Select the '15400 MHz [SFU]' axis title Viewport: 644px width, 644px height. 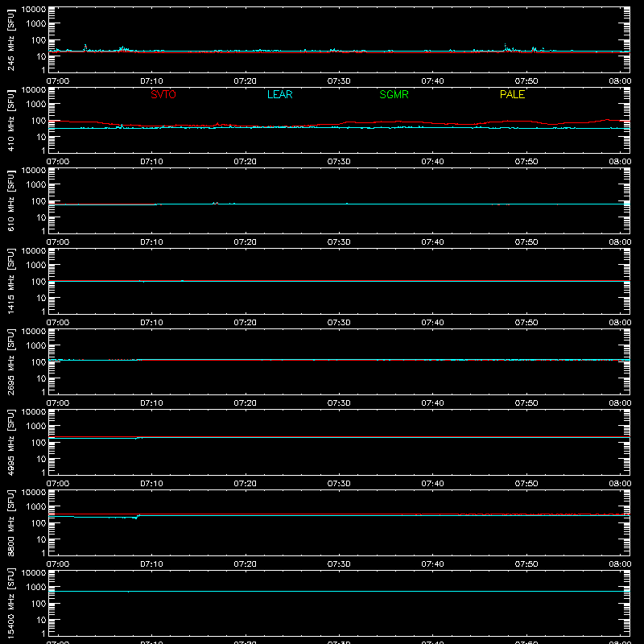(x=10, y=603)
